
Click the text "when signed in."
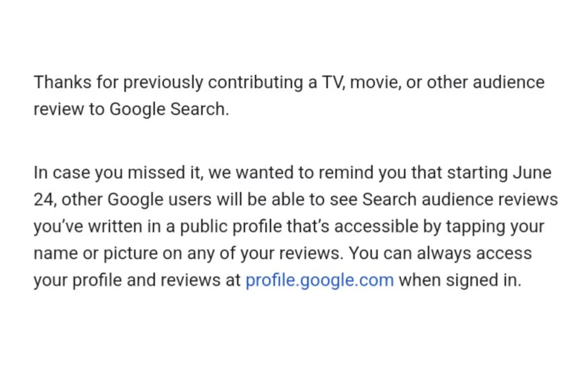coord(460,280)
